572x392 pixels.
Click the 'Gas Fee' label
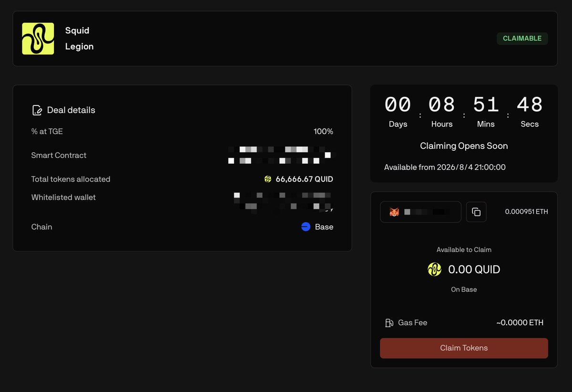[x=412, y=323]
